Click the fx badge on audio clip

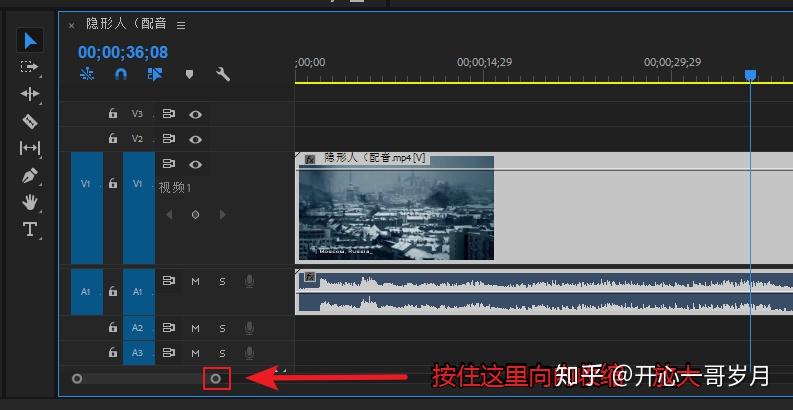pyautogui.click(x=310, y=277)
